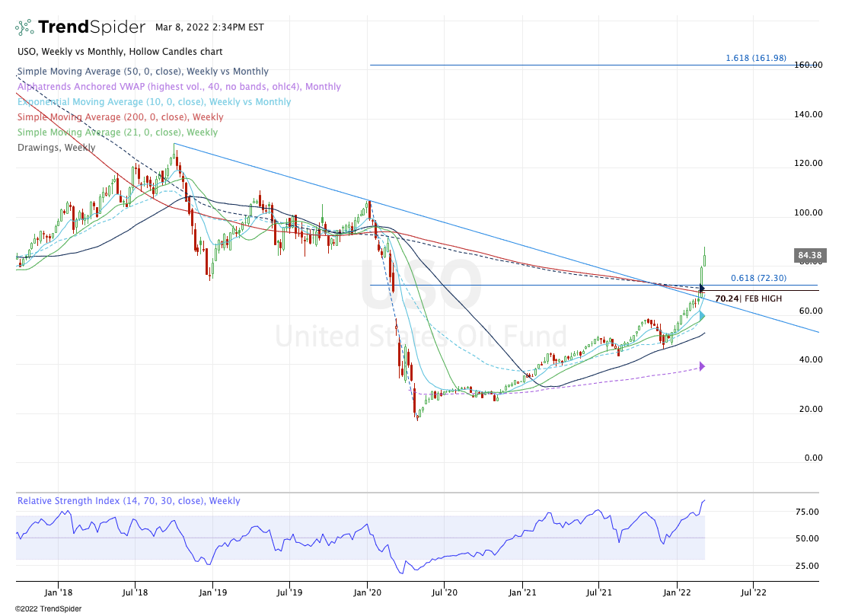Click the 'Drawings, Weekly' legend entry
The height and width of the screenshot is (616, 842).
coord(56,147)
